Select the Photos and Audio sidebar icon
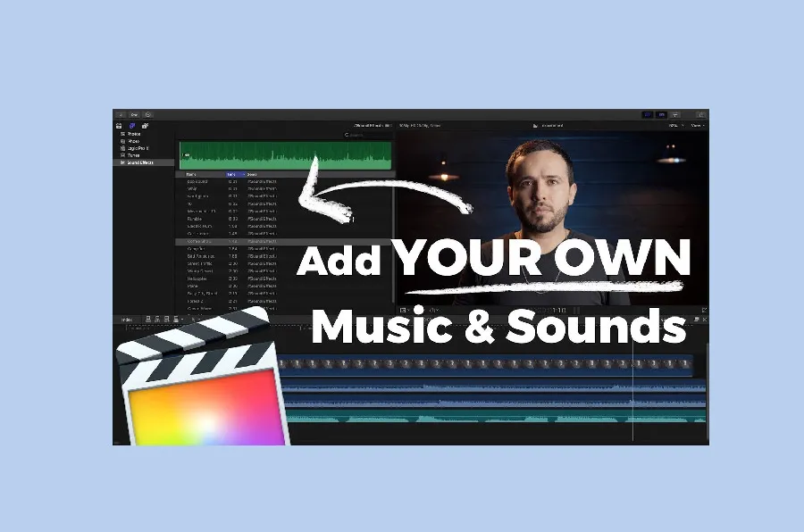 pos(131,126)
